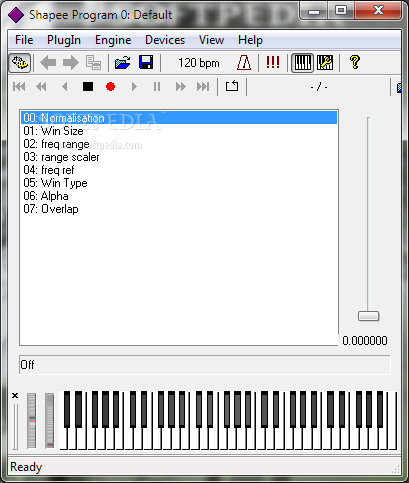Toggle the keyboard bar piano icon
The height and width of the screenshot is (483, 409).
(303, 63)
